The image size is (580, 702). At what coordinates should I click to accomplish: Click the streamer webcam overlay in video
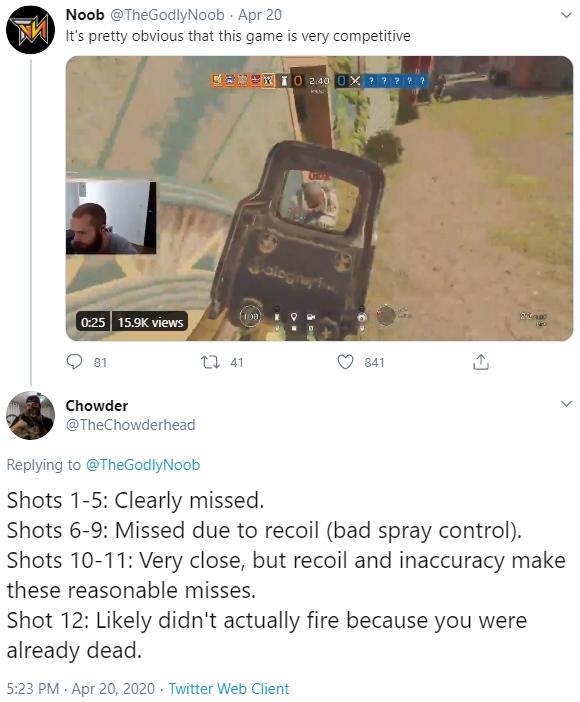point(111,218)
